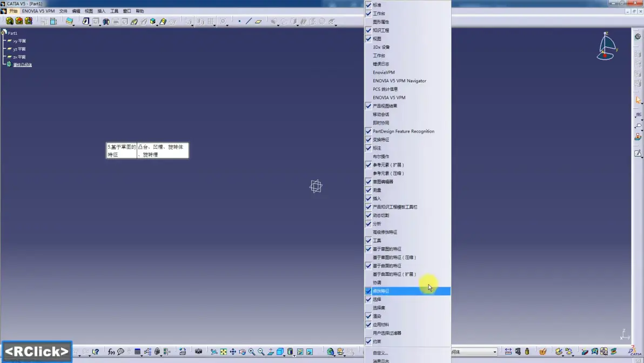Click the Measure Between icon
Viewport: 644px width, 363px height.
508,352
